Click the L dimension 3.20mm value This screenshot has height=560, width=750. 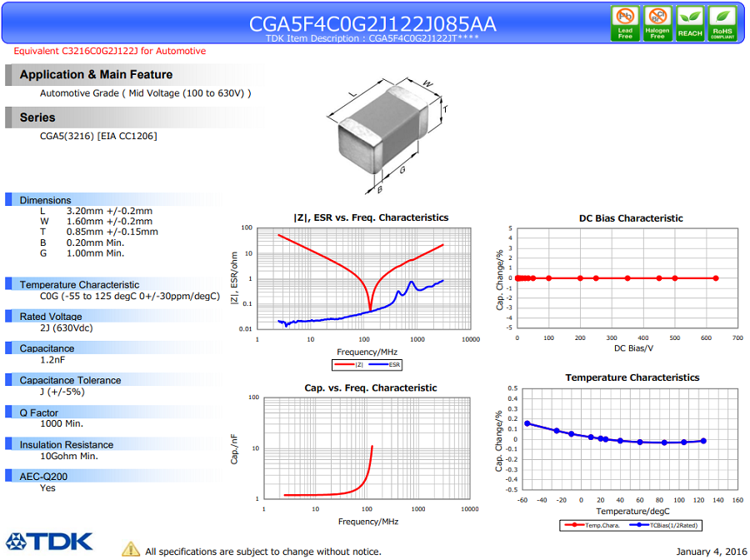point(109,211)
